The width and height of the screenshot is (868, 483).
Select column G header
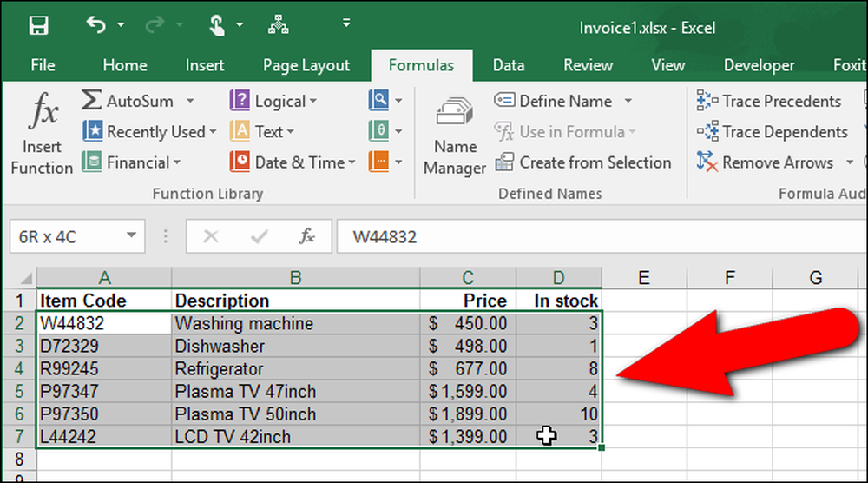coord(815,277)
